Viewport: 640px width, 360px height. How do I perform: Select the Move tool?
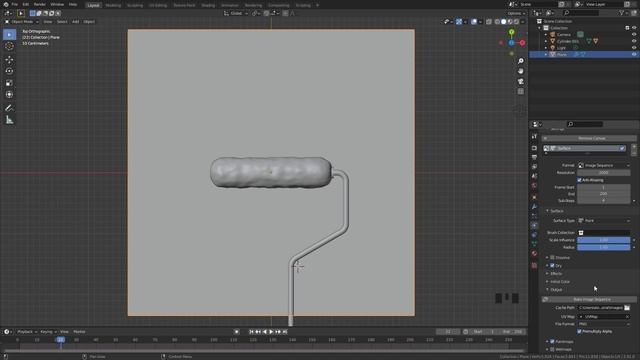tap(9, 60)
